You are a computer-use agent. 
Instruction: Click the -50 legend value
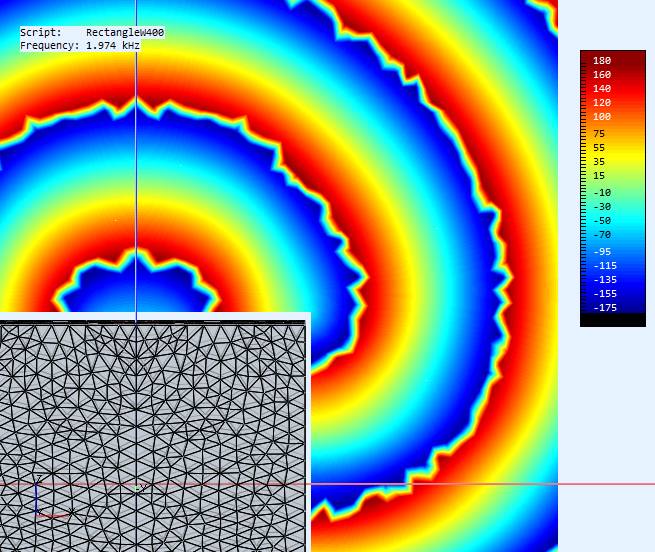[x=602, y=221]
